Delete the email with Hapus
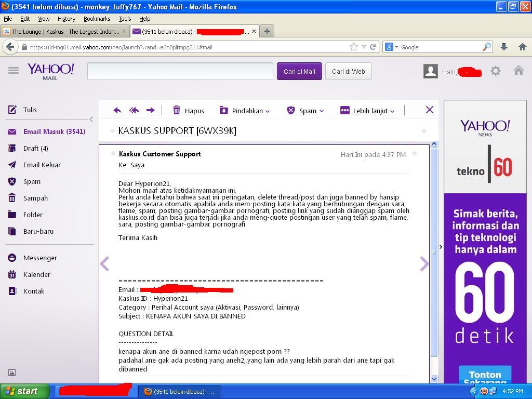Viewport: 532px width, 399px height. click(x=188, y=111)
